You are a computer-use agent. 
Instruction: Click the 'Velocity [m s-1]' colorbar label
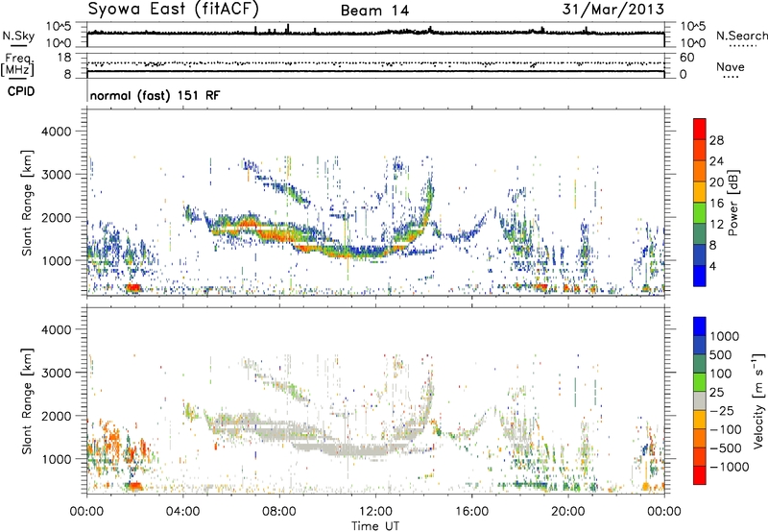click(758, 401)
